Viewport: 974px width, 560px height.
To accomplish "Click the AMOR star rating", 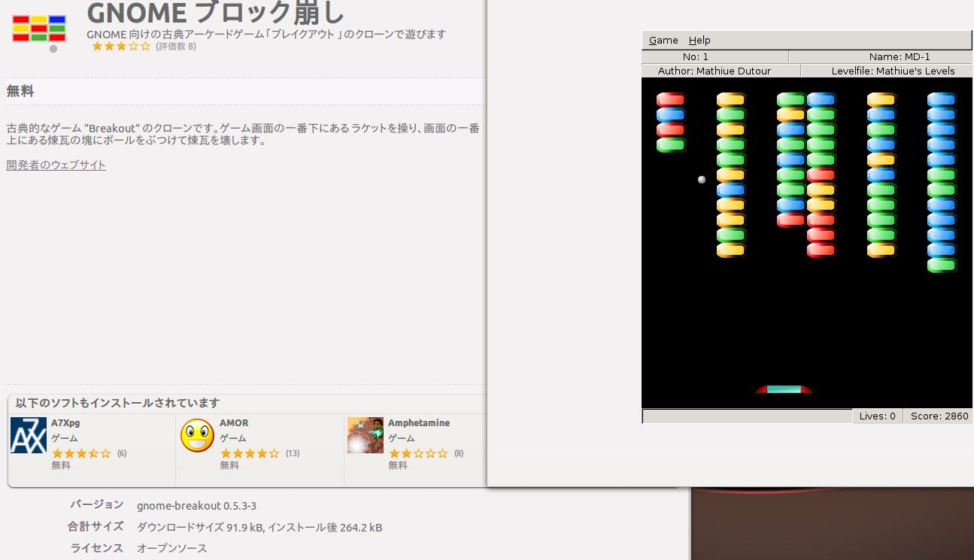I will click(x=250, y=453).
